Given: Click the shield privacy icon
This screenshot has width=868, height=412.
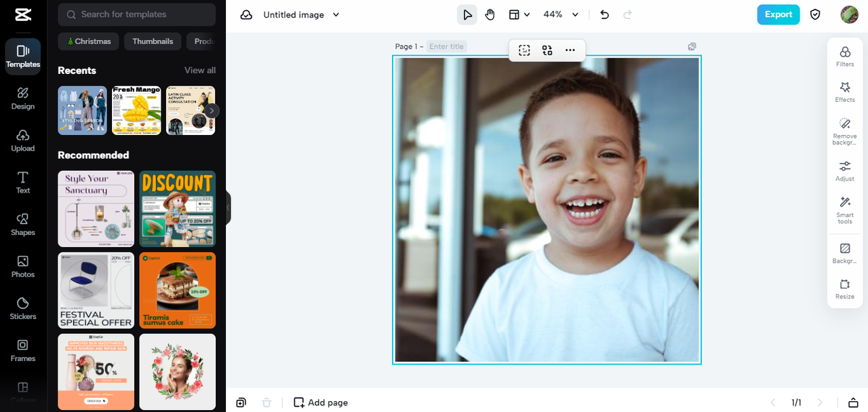Looking at the screenshot, I should coord(816,14).
